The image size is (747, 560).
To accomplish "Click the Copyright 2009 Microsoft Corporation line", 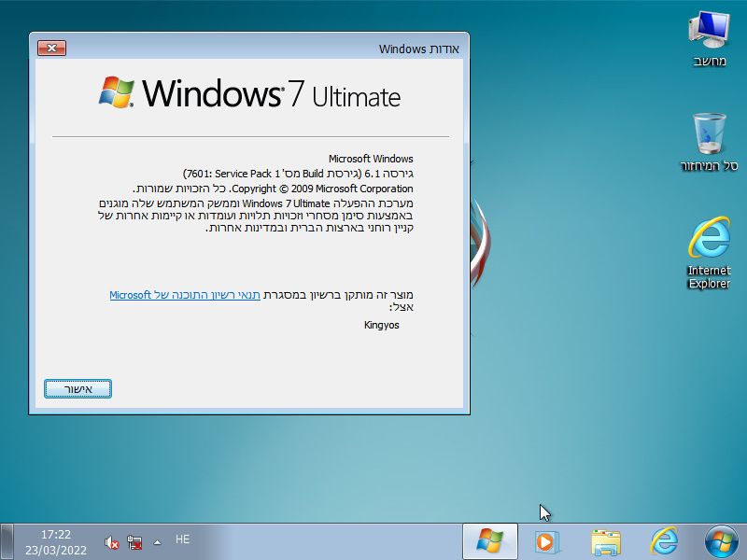I will 273,189.
